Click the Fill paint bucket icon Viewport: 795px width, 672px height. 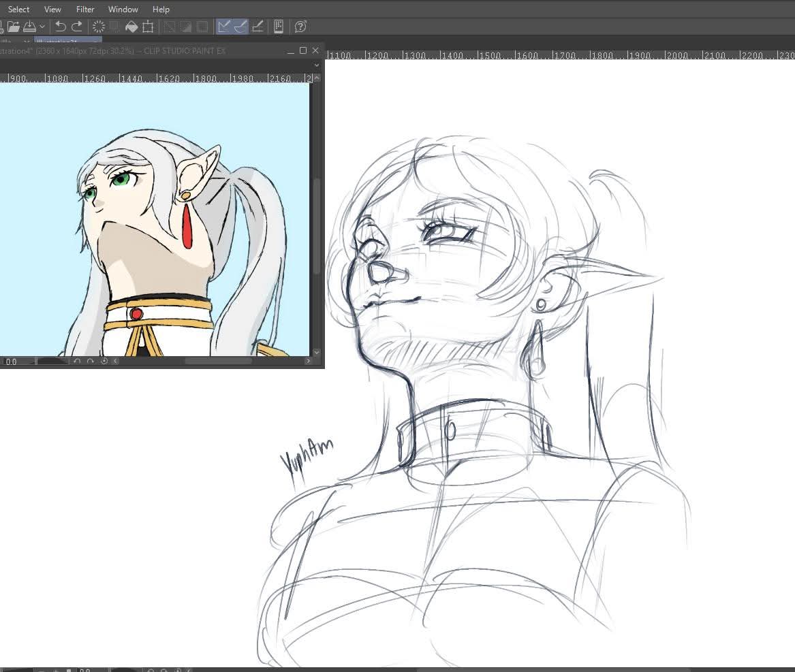131,27
